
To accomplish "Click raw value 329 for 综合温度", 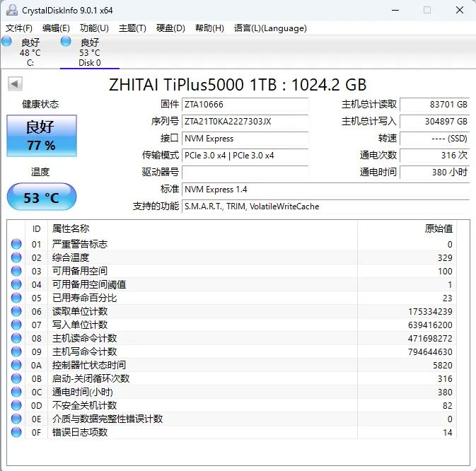I will click(x=445, y=258).
